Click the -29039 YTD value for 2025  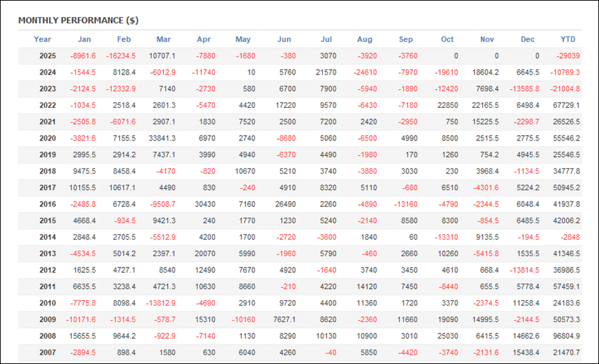click(568, 56)
